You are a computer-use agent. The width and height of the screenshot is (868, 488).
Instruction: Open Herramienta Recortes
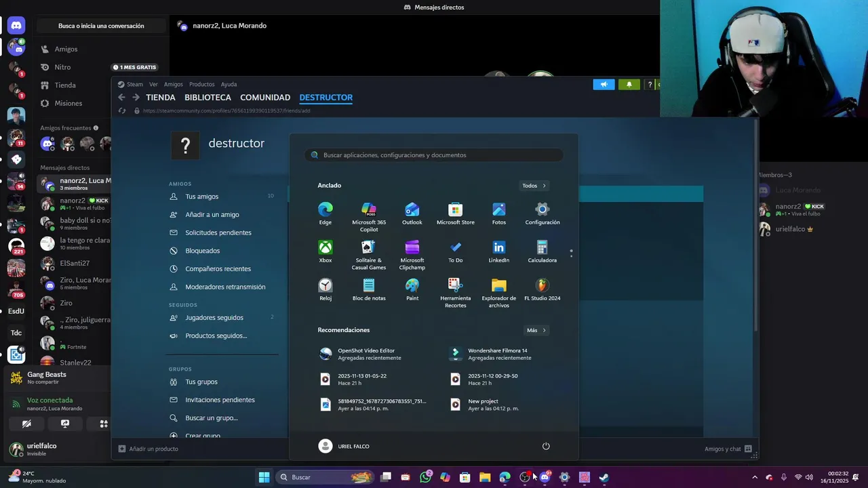point(456,293)
